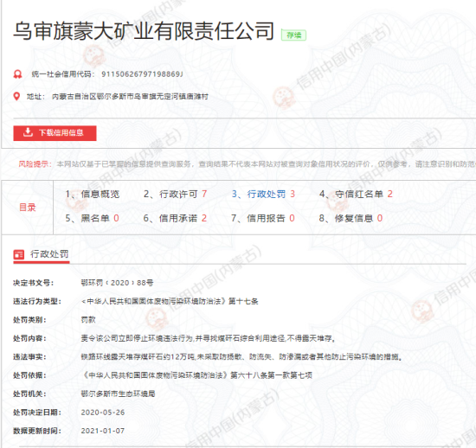476x448 pixels.
Task: Click decision number 鄂环罚〔2020〕88号
Action: (117, 283)
